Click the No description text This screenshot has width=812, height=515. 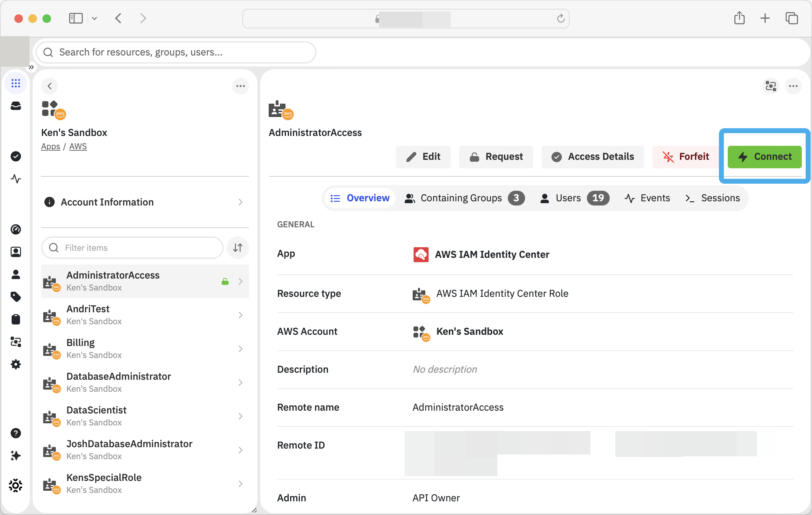pyautogui.click(x=445, y=369)
